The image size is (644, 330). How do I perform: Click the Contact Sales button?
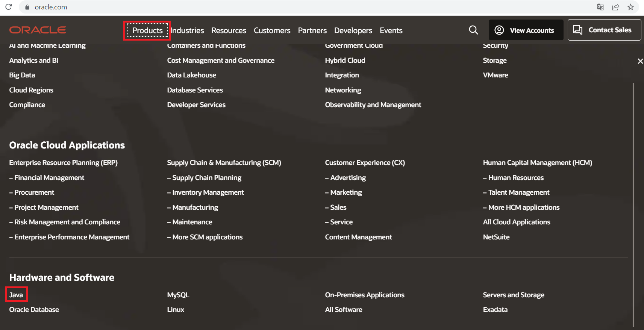(604, 30)
